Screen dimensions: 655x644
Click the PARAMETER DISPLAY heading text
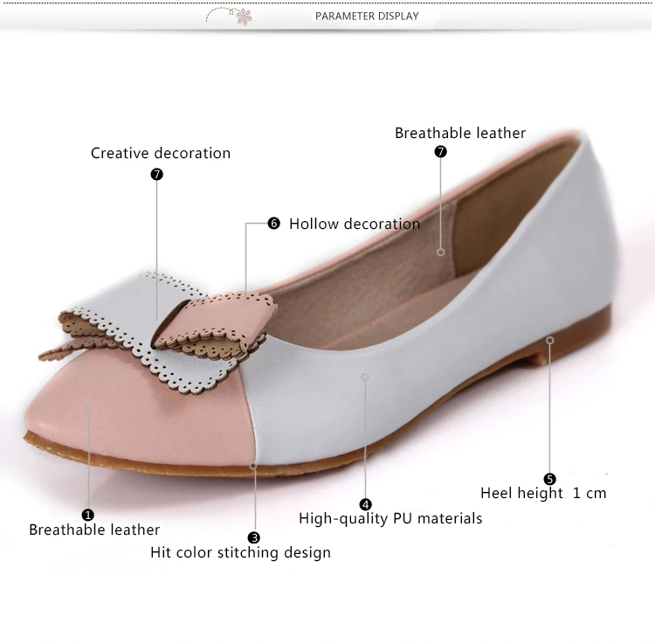click(367, 16)
